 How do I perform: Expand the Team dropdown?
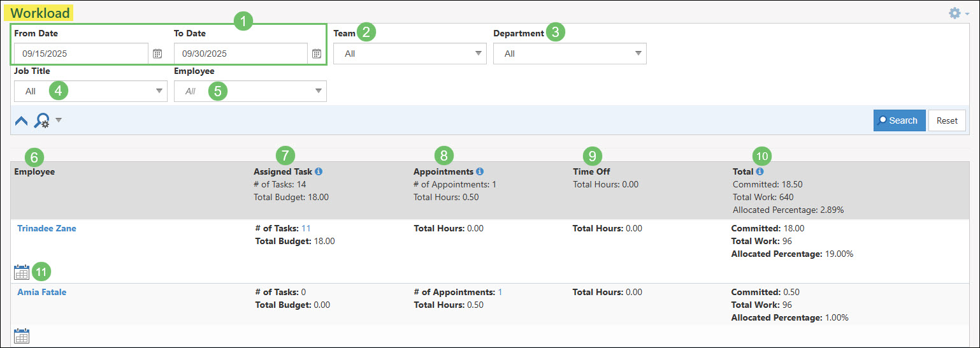tap(410, 54)
